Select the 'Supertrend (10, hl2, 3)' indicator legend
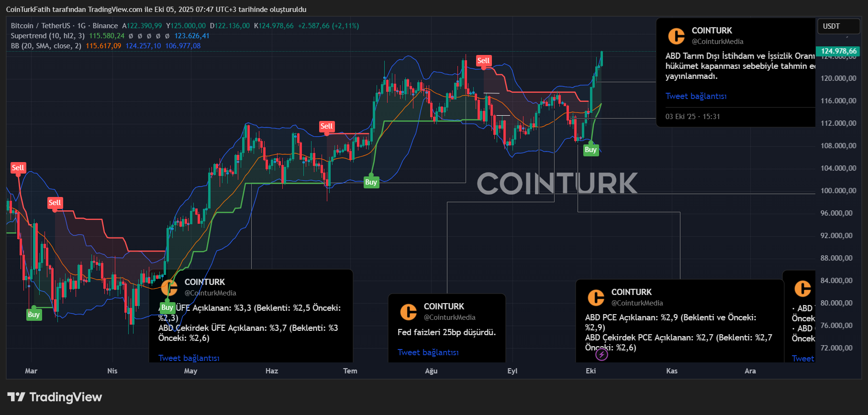Image resolution: width=868 pixels, height=415 pixels. (48, 36)
